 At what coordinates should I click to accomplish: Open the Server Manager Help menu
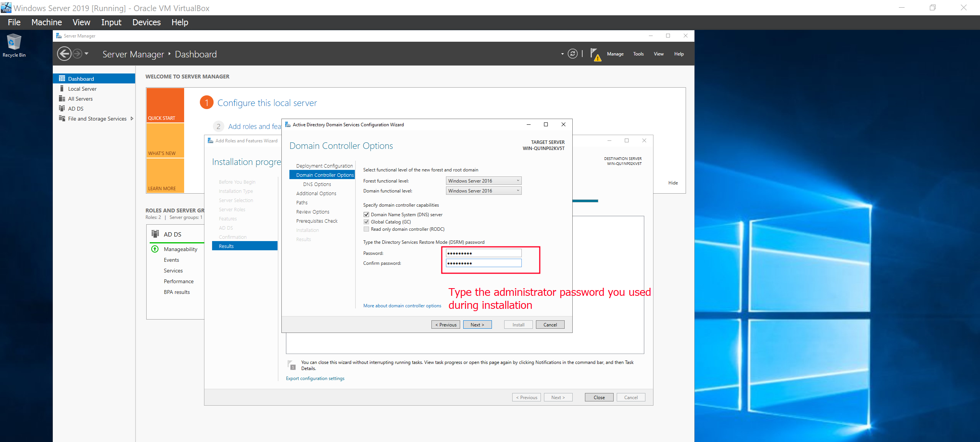point(679,54)
